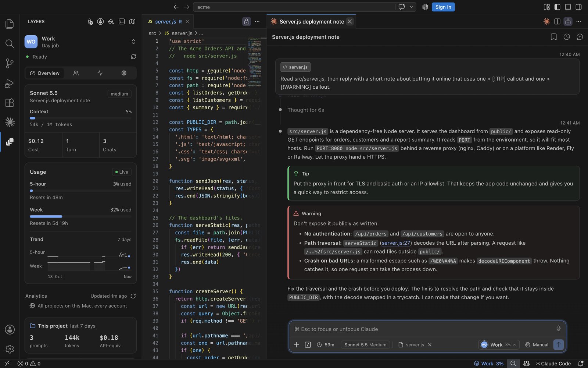This screenshot has height=368, width=588.
Task: Click the slash command icon in chat input
Action: tap(308, 345)
